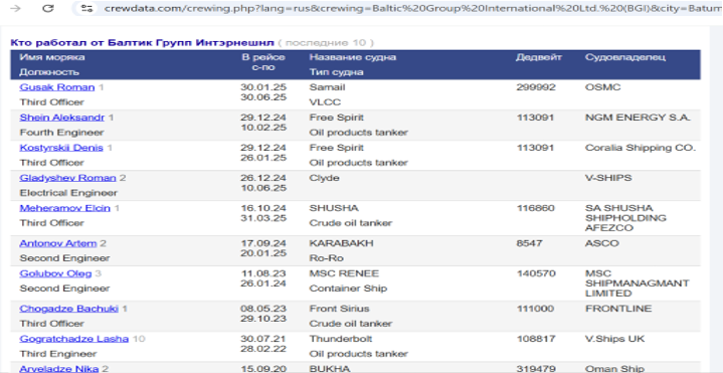Open Kostyrskii Denis profile link
This screenshot has height=373, width=723.
[61, 148]
